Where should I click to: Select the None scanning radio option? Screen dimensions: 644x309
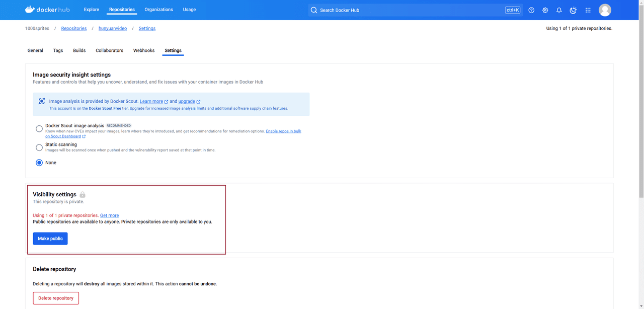pyautogui.click(x=39, y=163)
